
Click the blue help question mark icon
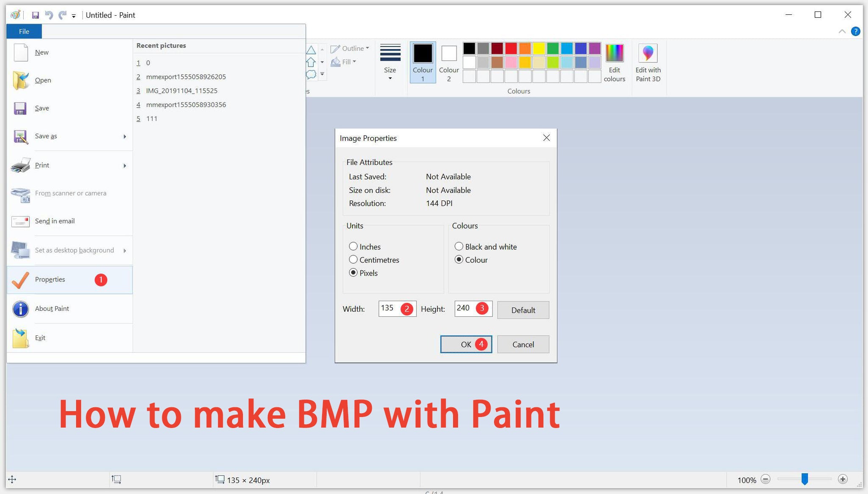coord(855,31)
